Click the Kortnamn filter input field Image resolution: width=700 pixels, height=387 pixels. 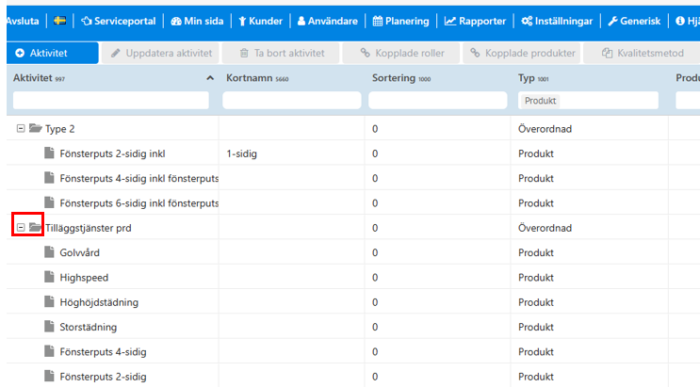tap(292, 100)
